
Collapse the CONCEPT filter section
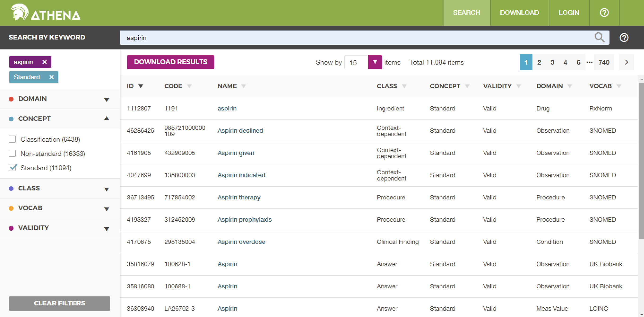[107, 118]
